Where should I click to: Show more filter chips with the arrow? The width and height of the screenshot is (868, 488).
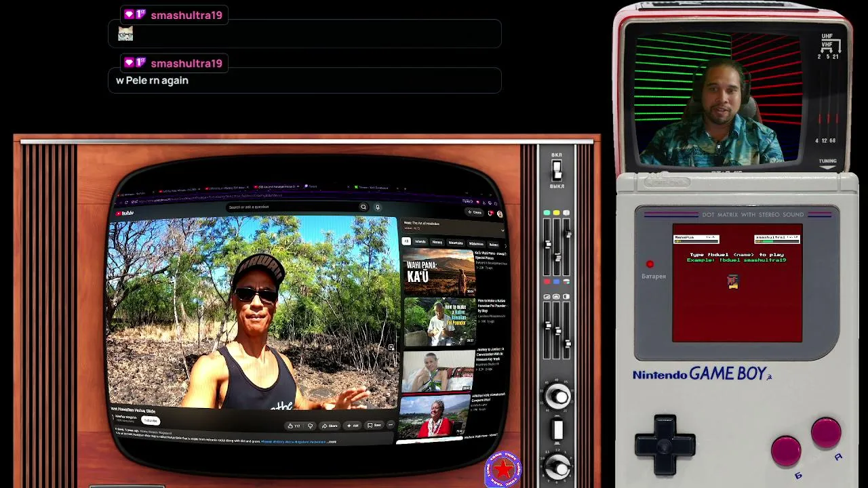pyautogui.click(x=505, y=245)
